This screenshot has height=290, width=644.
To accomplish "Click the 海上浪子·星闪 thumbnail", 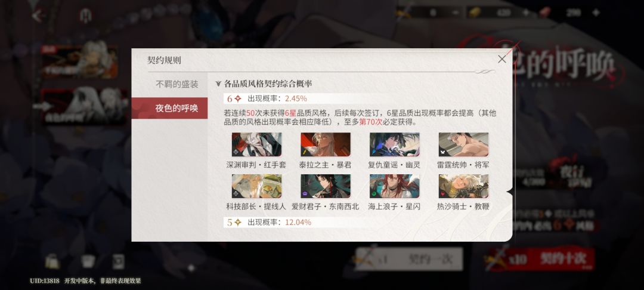I will tap(394, 186).
